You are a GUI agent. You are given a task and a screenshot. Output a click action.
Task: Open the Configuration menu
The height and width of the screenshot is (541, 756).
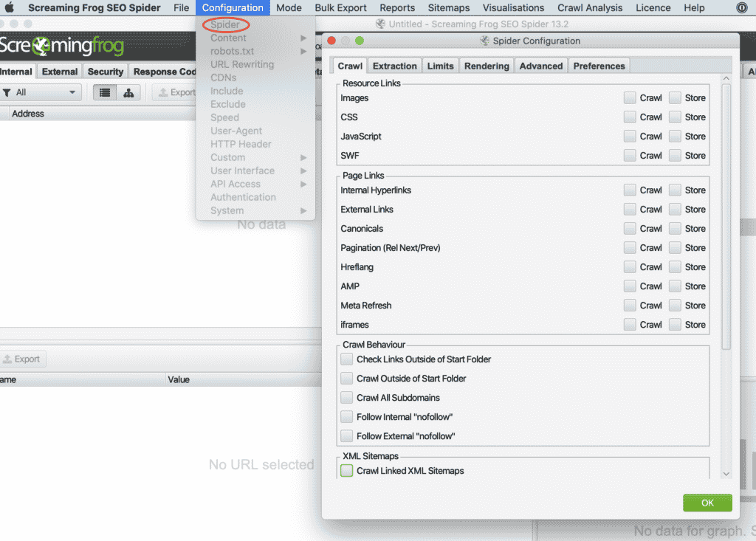coord(233,7)
